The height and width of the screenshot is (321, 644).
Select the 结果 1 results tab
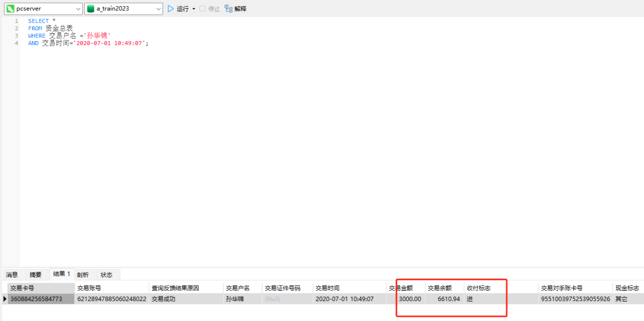[62, 274]
